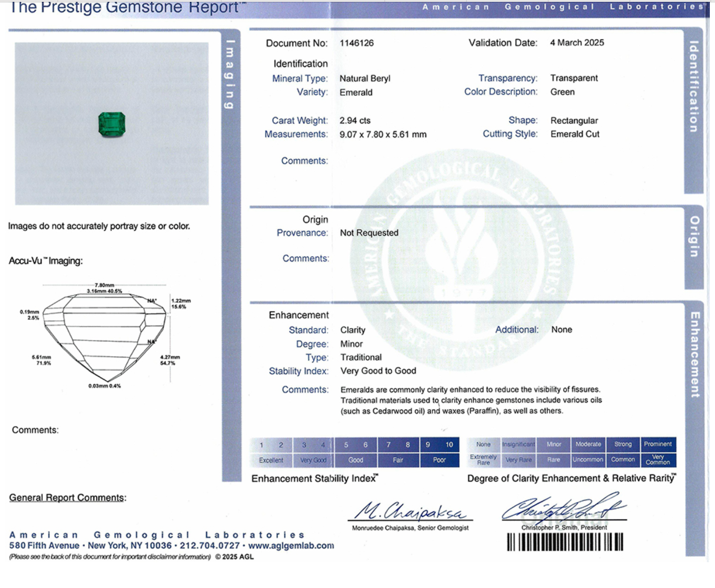Click the "Prominent" cell in enhancement scale
The image size is (715, 588).
click(x=658, y=444)
